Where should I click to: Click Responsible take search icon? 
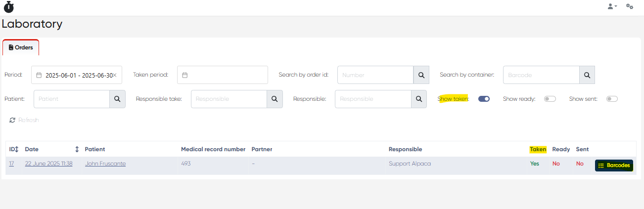(275, 99)
